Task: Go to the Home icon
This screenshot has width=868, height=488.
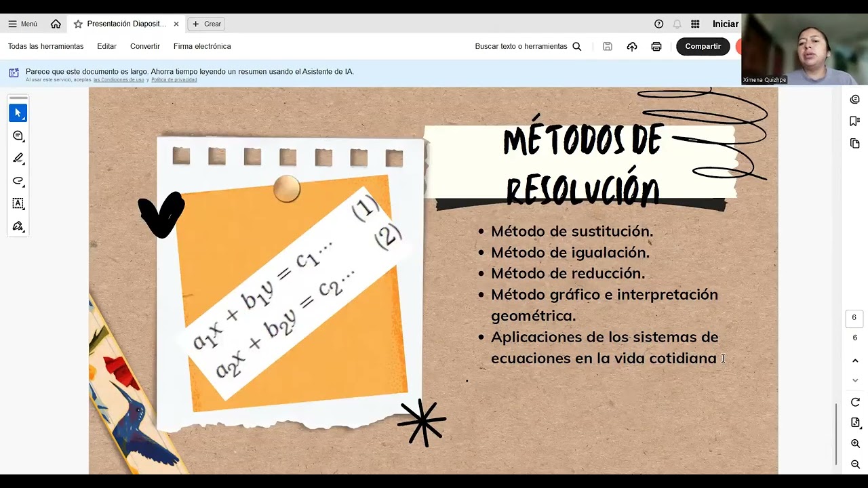Action: tap(56, 24)
